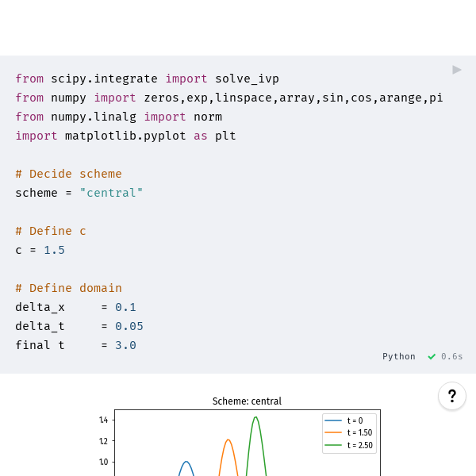Image resolution: width=476 pixels, height=476 pixels.
Task: Open the help question mark button
Action: point(452,396)
